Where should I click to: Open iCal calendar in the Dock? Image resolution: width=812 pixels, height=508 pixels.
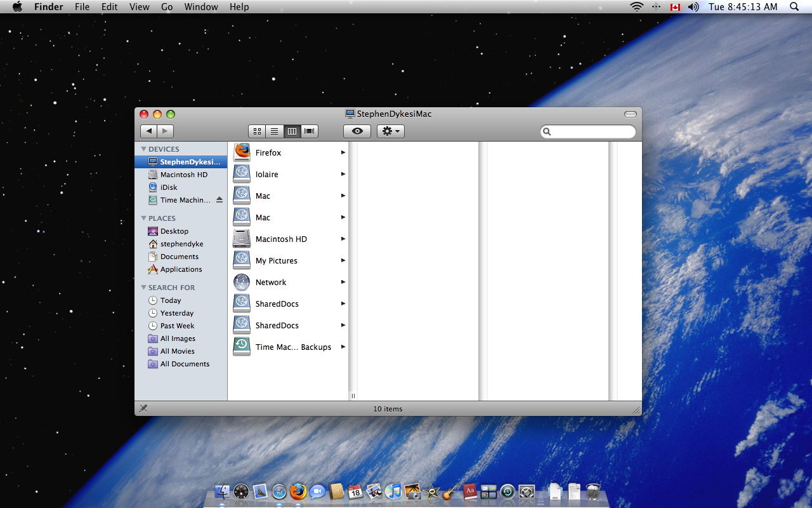(x=355, y=491)
